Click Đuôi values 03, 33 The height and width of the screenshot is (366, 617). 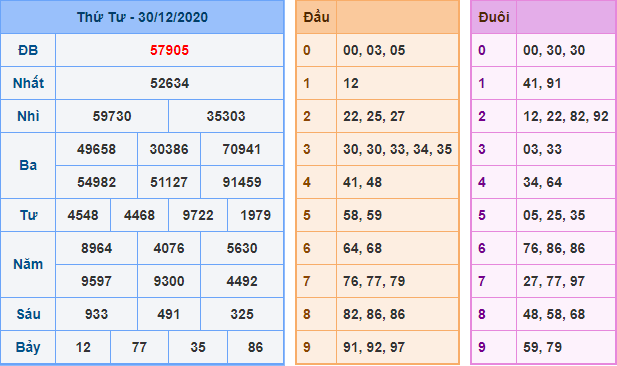point(542,150)
